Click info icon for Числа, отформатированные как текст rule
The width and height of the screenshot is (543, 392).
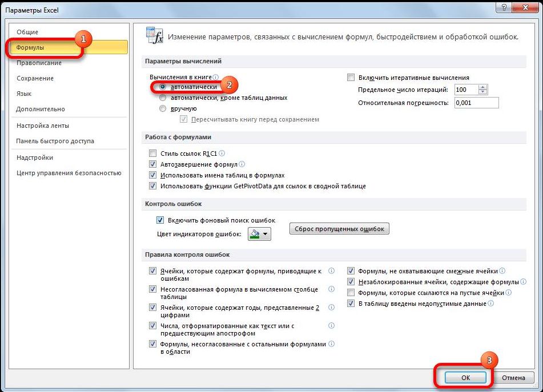[331, 325]
